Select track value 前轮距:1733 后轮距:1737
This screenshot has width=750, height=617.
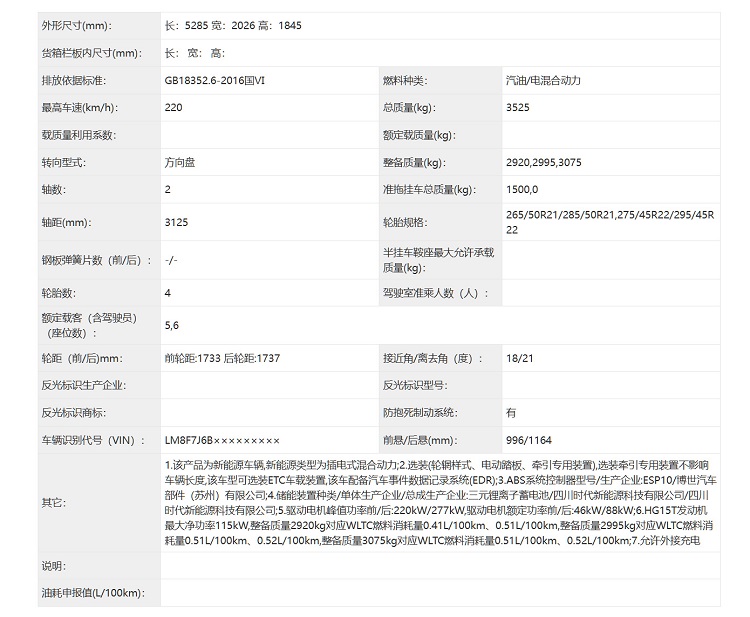click(222, 358)
